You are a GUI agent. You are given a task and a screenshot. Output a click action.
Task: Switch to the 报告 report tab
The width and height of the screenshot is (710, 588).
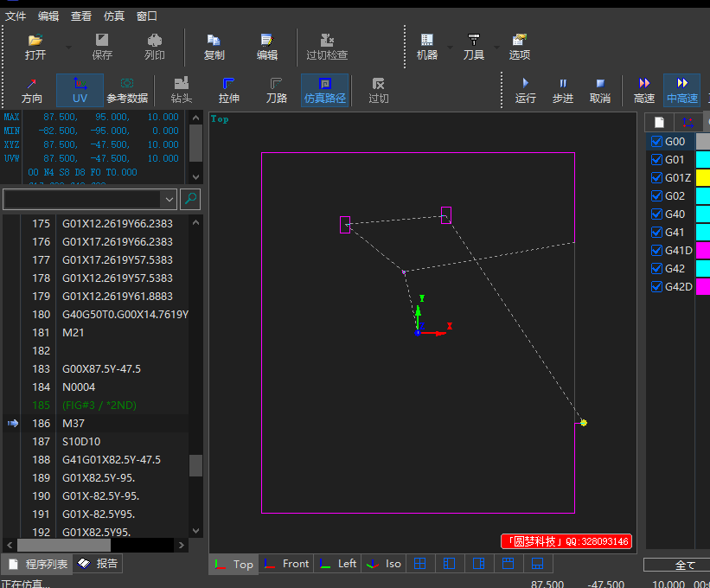pos(99,564)
